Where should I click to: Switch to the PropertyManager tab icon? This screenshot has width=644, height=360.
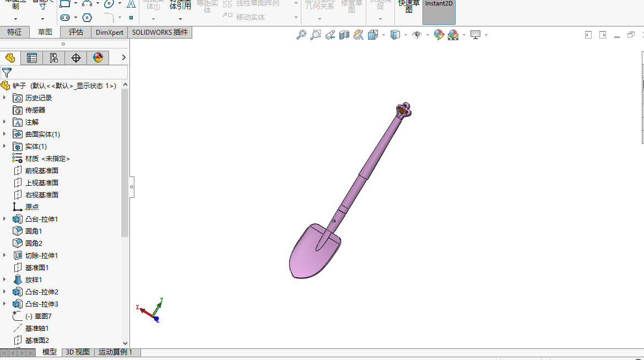click(31, 58)
